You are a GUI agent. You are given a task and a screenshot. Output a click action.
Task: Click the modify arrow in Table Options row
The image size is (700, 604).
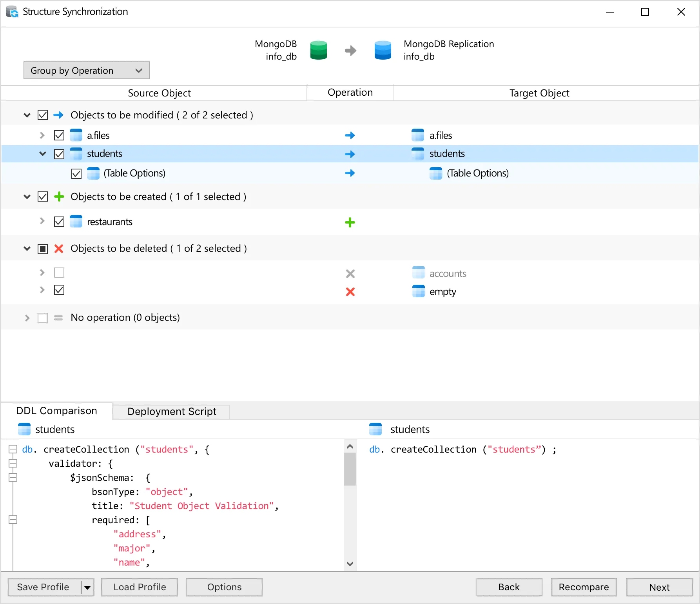point(350,173)
